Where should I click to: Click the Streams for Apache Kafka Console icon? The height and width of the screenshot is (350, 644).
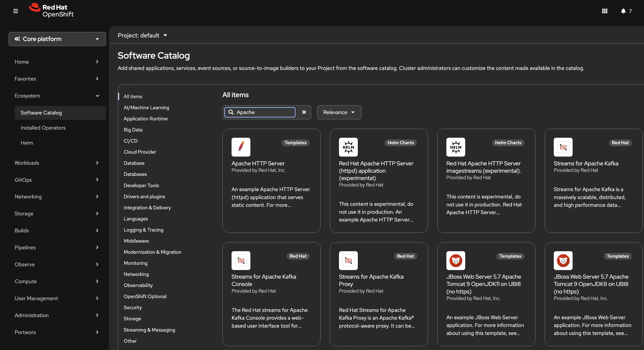(241, 260)
